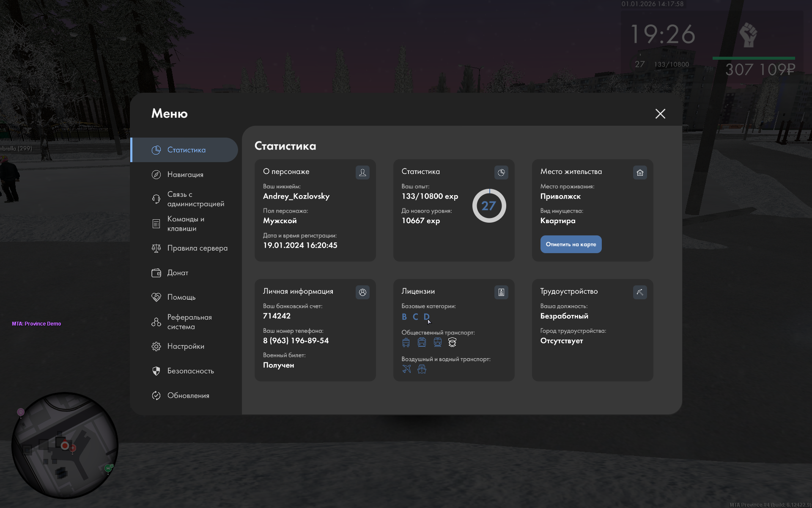Select Безопасность in the sidebar
Screen dimensions: 812x508
tap(190, 371)
